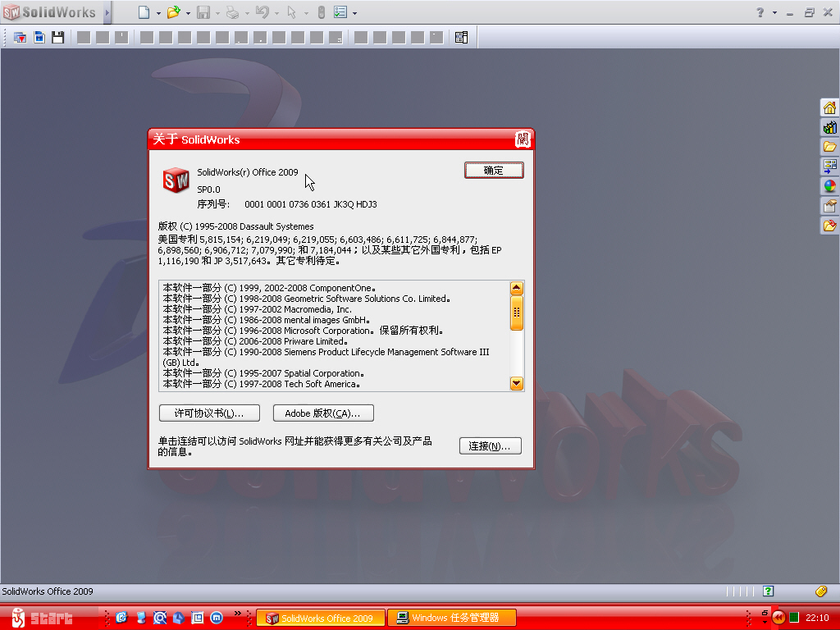Viewport: 840px width, 630px height.
Task: Open Appearances color ball icon in task pane
Action: click(830, 186)
